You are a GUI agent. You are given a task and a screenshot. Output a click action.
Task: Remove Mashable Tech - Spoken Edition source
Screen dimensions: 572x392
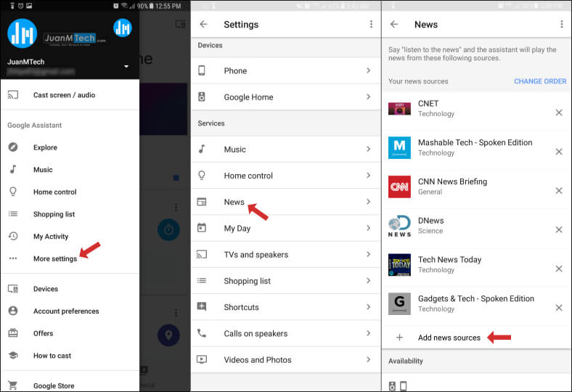559,152
